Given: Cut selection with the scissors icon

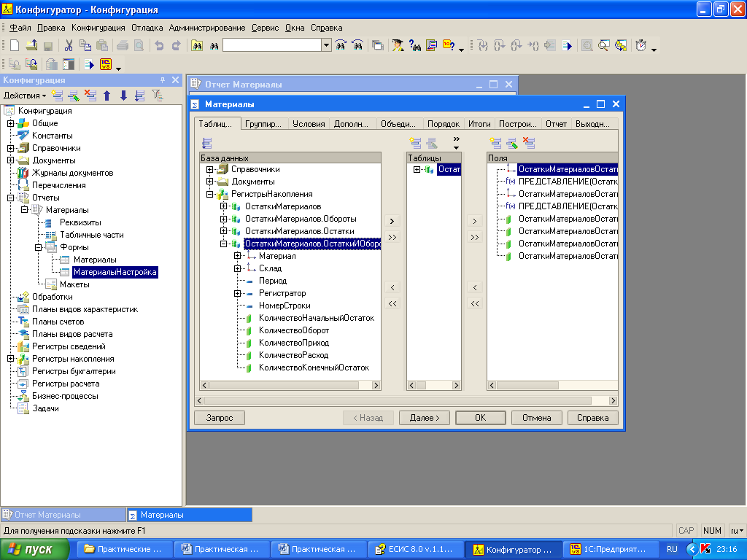Looking at the screenshot, I should (69, 45).
